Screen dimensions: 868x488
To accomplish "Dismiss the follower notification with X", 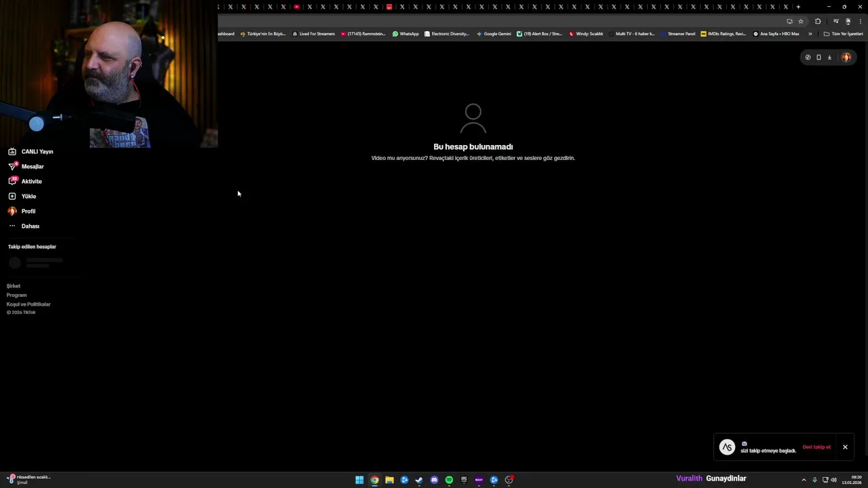I will [845, 447].
